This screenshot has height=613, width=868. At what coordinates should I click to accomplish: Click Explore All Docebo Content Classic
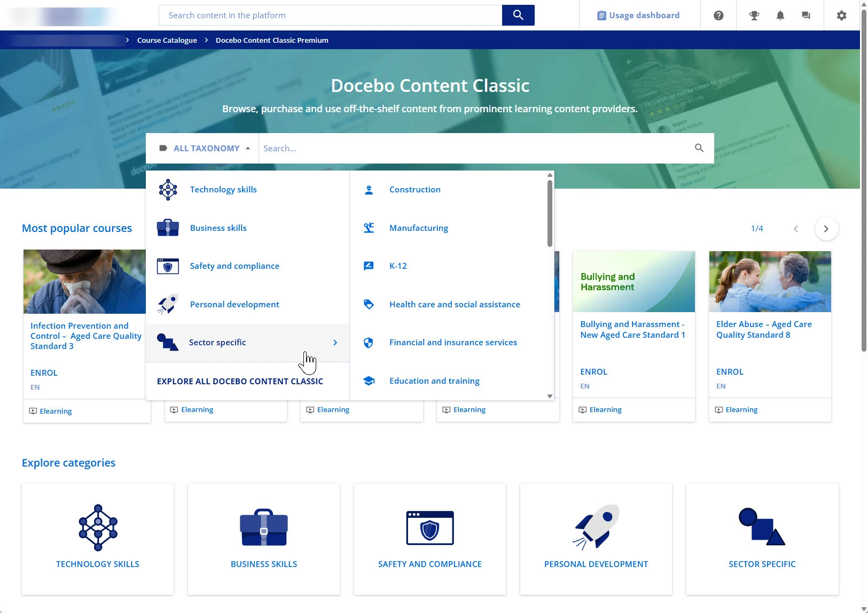(240, 381)
